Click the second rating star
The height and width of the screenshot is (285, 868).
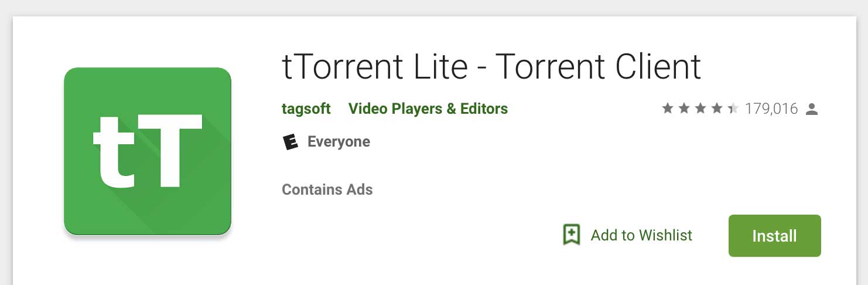(684, 108)
